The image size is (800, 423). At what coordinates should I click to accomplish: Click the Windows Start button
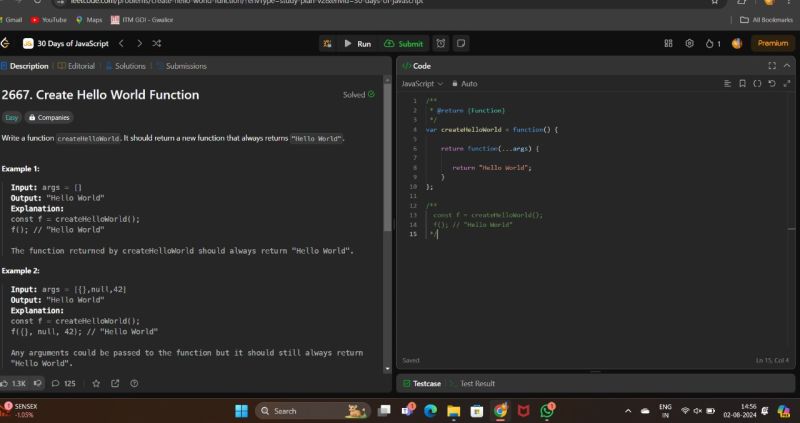[x=241, y=411]
